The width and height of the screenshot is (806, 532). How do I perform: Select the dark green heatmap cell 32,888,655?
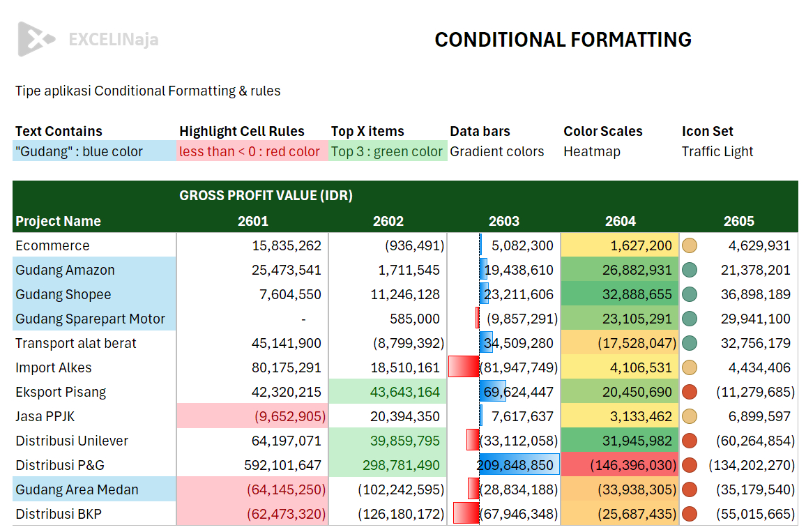pos(620,294)
